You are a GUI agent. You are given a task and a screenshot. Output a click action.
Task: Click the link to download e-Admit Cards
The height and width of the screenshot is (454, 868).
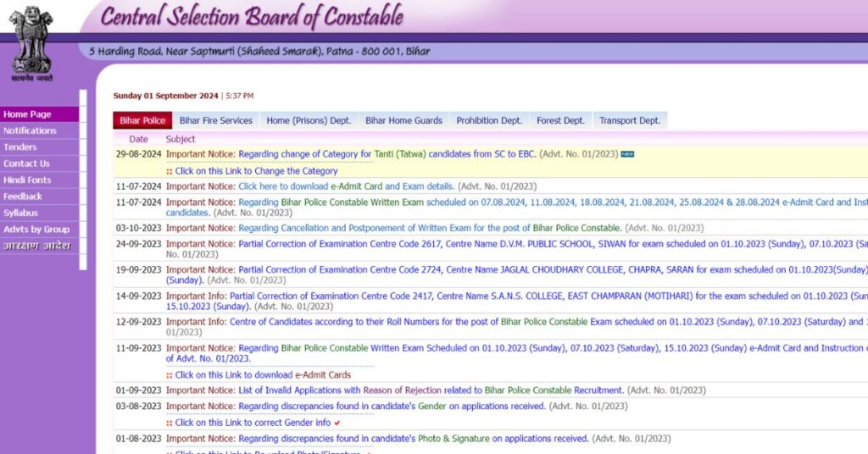point(263,375)
